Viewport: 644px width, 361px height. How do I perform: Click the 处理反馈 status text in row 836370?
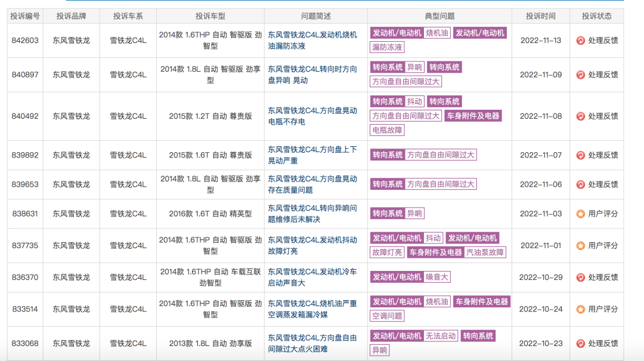[603, 277]
